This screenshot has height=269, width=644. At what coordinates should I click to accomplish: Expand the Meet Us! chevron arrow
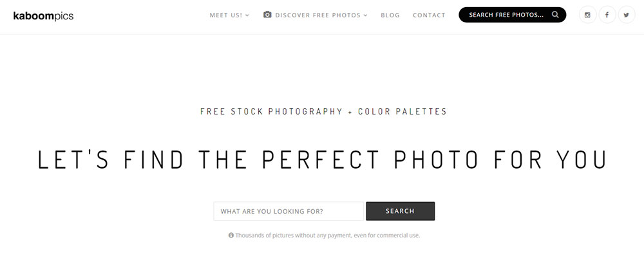[247, 15]
